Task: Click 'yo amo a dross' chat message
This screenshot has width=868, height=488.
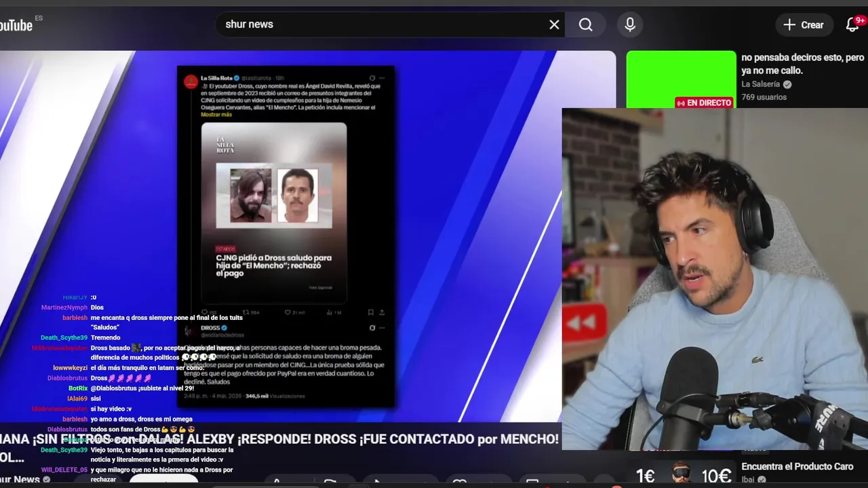Action: coord(141,419)
